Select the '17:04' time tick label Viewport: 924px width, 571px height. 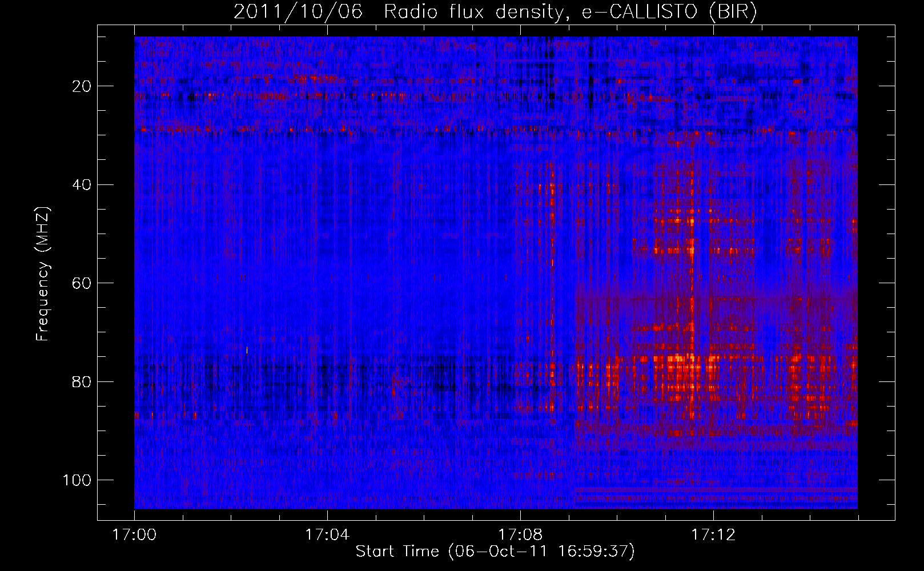tap(327, 535)
